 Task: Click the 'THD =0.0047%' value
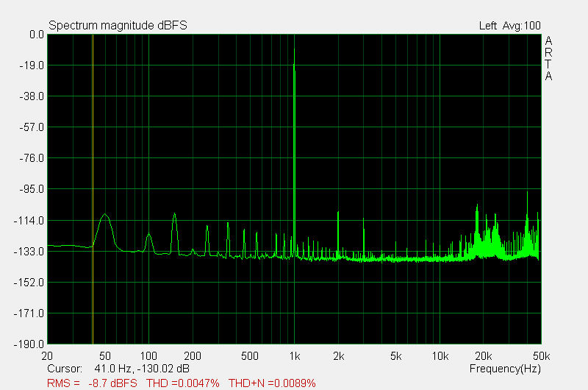click(182, 383)
